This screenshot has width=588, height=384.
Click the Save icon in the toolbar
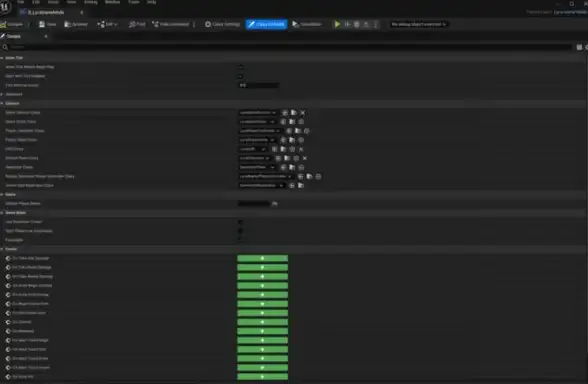(47, 24)
